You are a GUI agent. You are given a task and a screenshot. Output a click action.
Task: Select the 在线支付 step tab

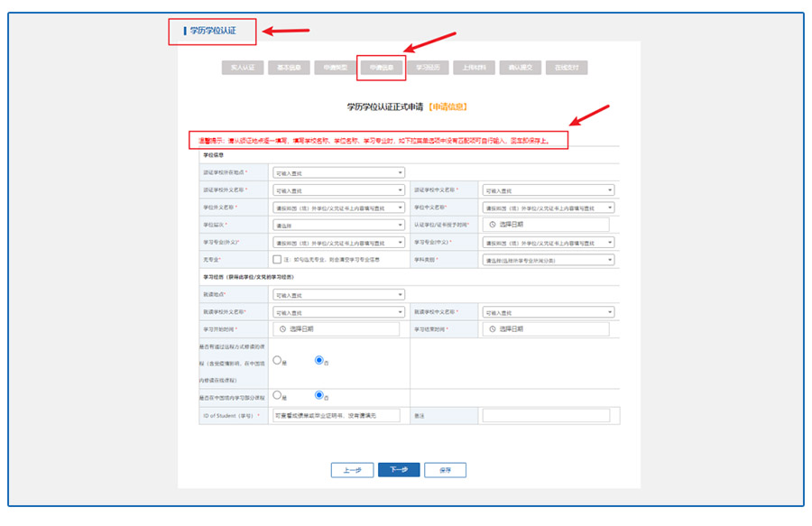pyautogui.click(x=567, y=68)
